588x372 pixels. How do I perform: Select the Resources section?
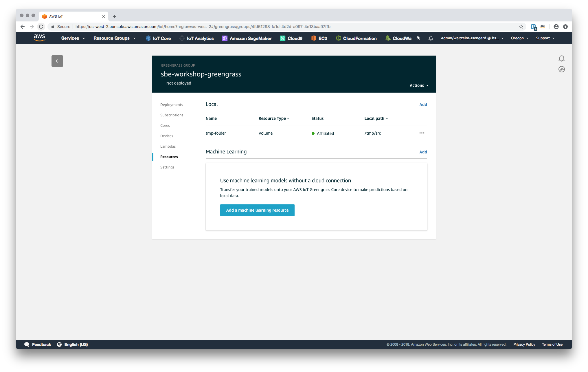click(169, 157)
